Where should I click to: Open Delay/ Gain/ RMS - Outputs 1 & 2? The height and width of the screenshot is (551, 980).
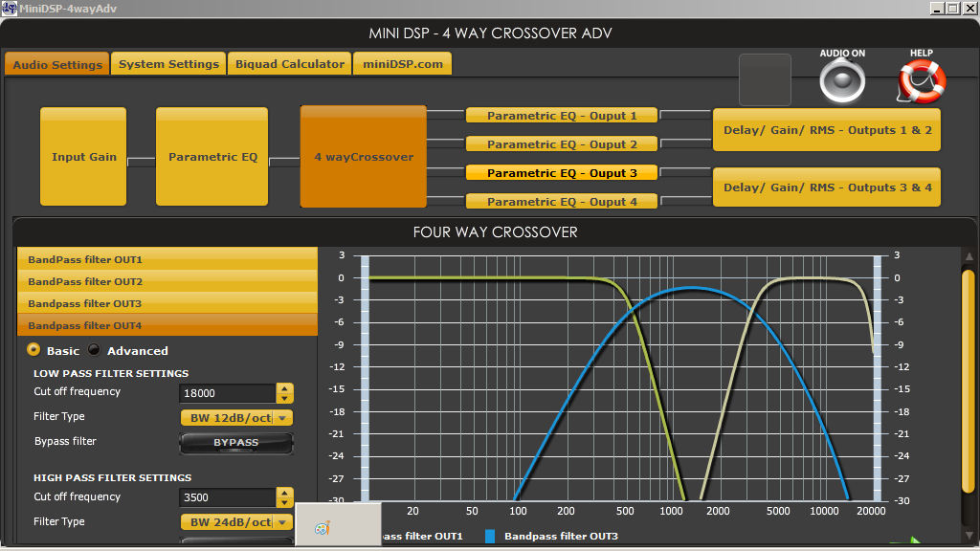827,130
